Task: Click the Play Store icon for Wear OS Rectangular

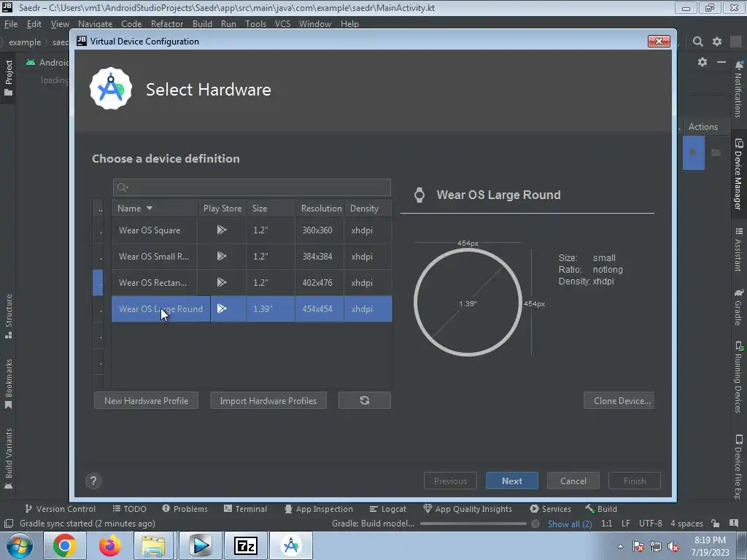Action: pyautogui.click(x=222, y=282)
